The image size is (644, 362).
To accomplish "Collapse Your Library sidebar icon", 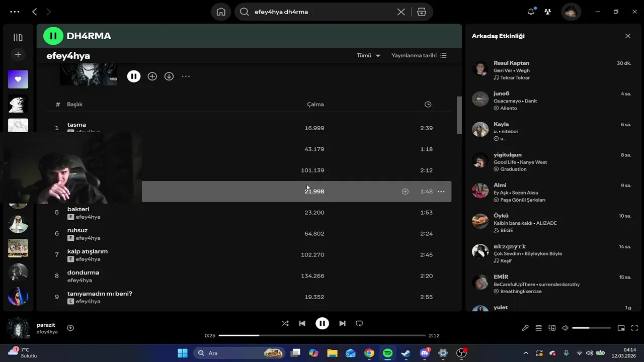I will [18, 37].
